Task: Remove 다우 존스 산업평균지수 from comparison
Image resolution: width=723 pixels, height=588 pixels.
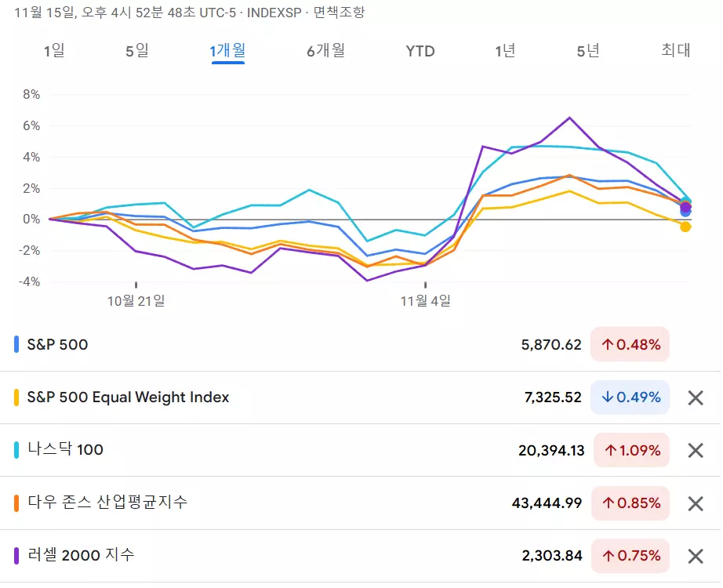Action: (x=696, y=503)
